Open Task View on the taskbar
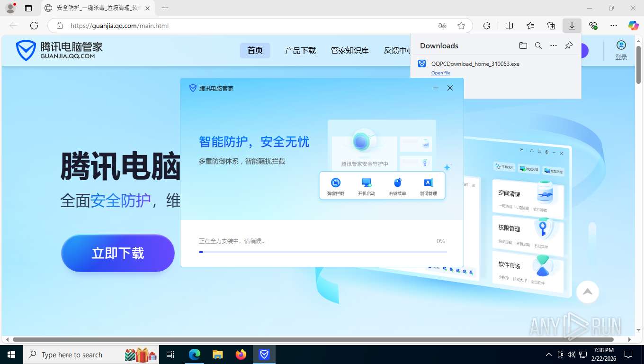 tap(170, 355)
